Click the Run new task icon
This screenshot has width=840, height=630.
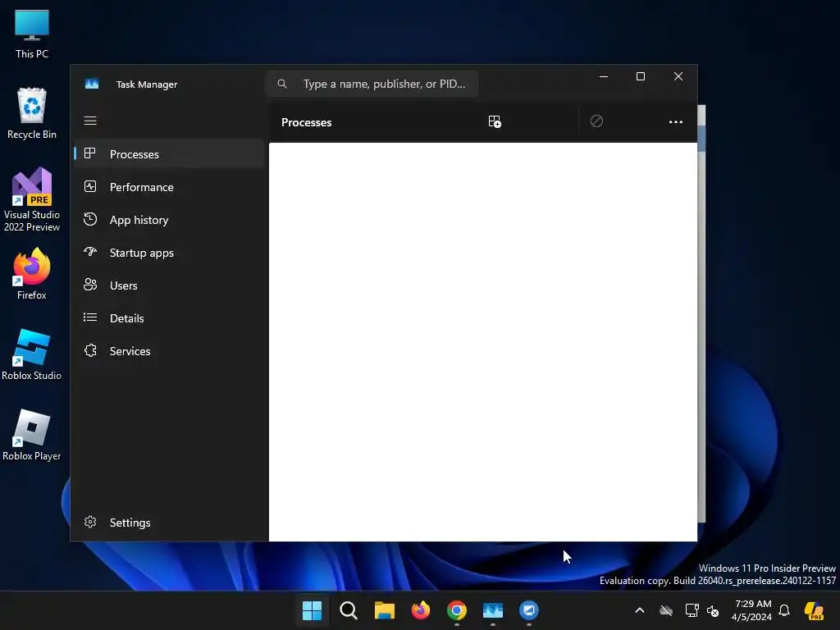click(x=495, y=121)
